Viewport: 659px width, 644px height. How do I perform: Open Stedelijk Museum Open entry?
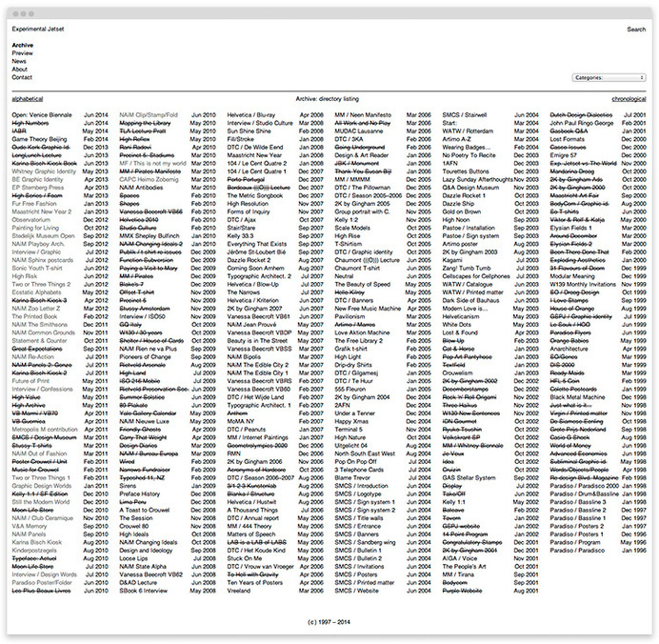pyautogui.click(x=43, y=236)
